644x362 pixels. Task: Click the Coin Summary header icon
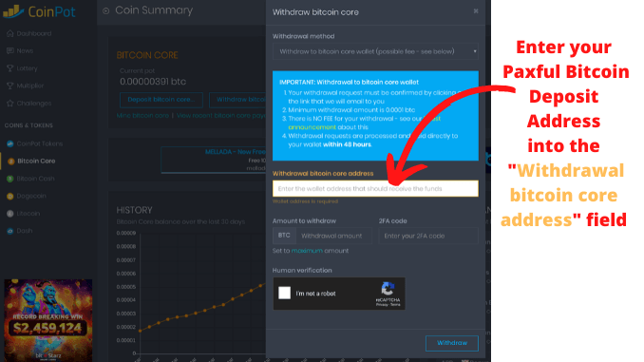click(x=106, y=11)
